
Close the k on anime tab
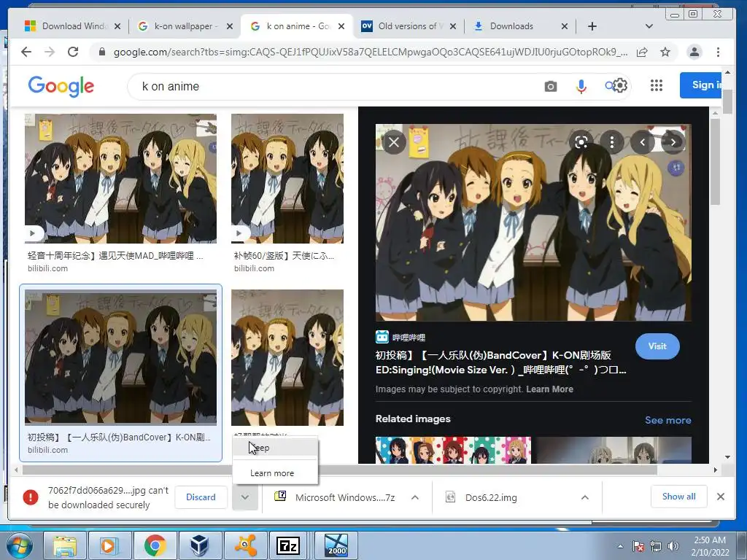pos(341,26)
